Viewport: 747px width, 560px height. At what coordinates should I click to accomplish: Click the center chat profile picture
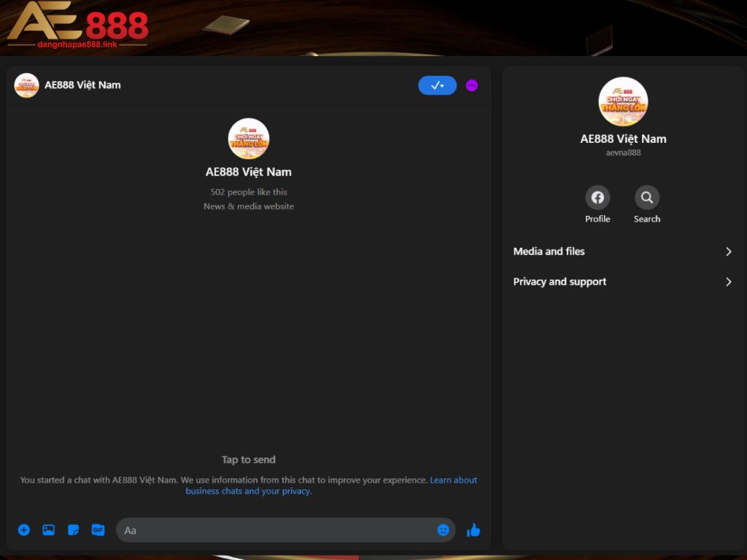[x=249, y=139]
